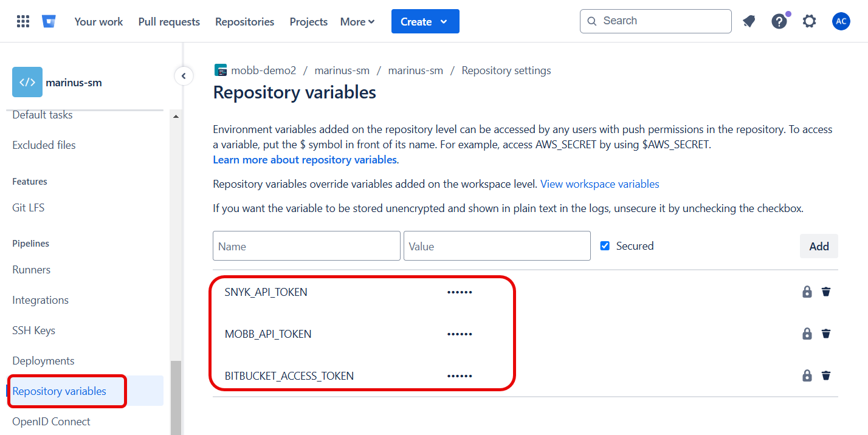Open the help question mark icon
Viewport: 868px width, 435px height.
[x=779, y=22]
